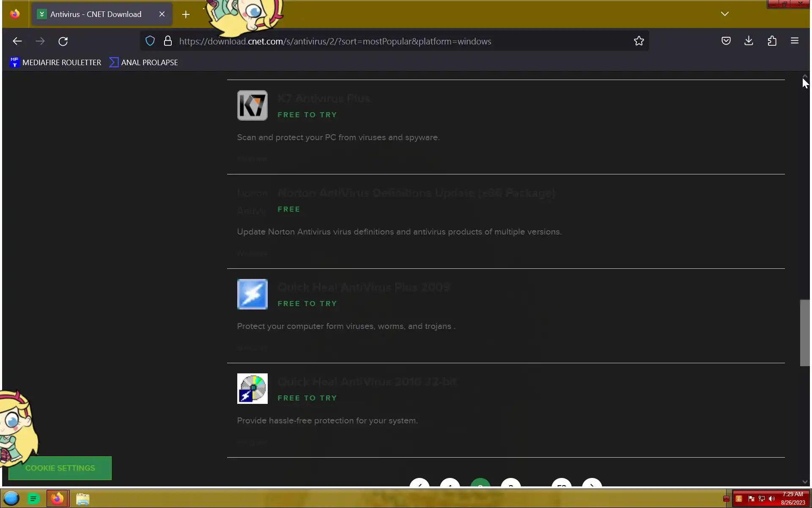This screenshot has height=508, width=812.
Task: Click the vertical page scrollbar thumb
Action: pos(804,333)
